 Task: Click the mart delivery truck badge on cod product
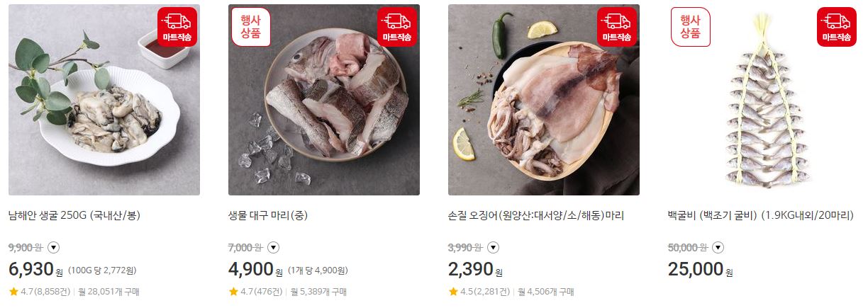(396, 28)
